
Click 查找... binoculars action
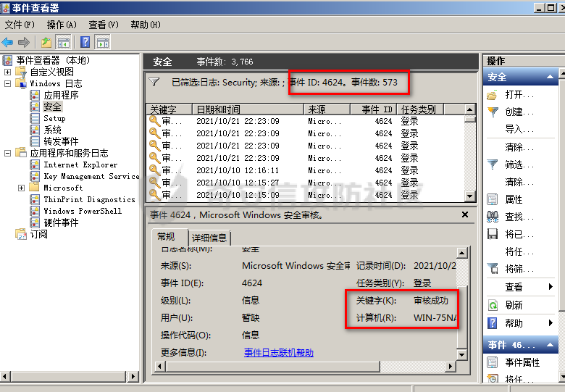point(519,217)
